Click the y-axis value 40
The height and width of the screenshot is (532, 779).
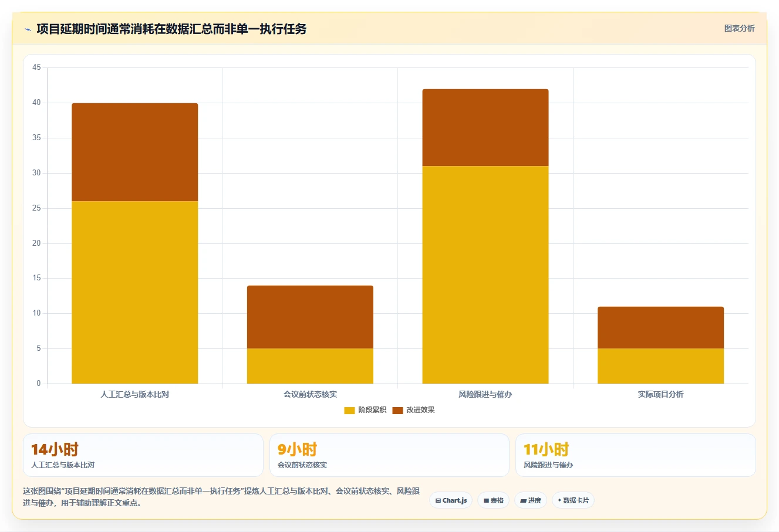36,103
